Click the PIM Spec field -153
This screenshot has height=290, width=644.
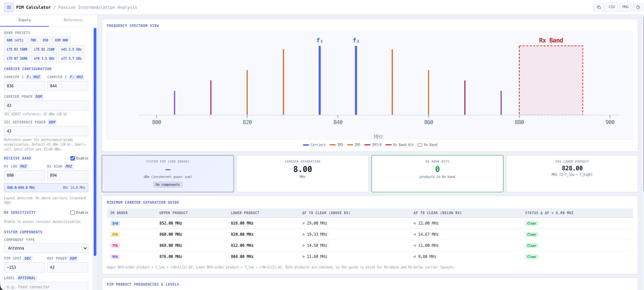pyautogui.click(x=25, y=267)
